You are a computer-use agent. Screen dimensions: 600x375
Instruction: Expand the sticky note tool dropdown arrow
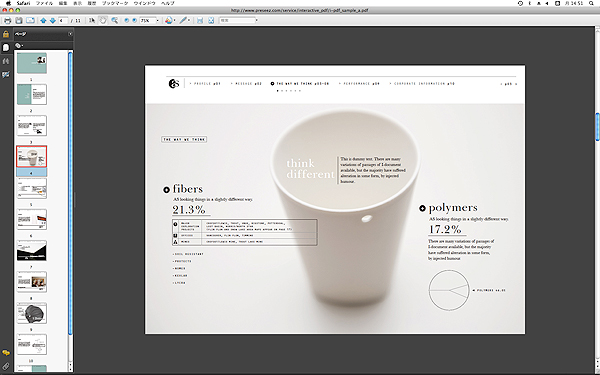[x=174, y=20]
